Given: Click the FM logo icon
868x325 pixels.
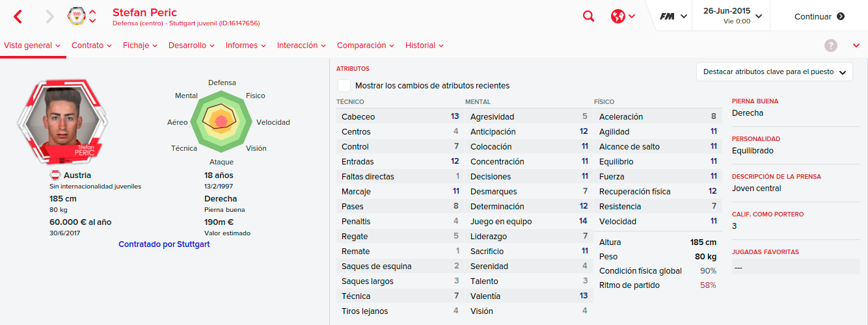Looking at the screenshot, I should (x=667, y=16).
